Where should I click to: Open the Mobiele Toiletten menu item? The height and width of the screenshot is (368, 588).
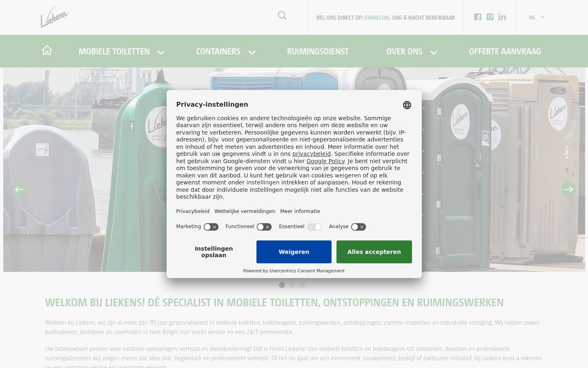114,52
